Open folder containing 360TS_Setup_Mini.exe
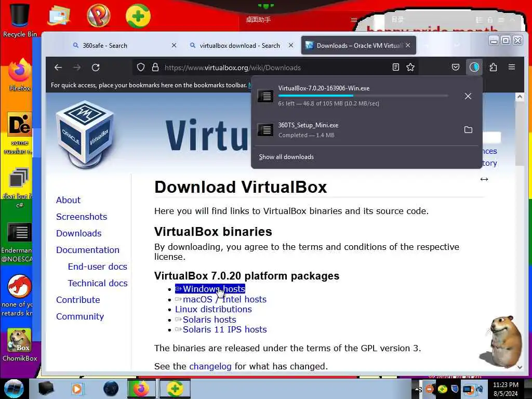Screen dimensions: 532x399 pos(468,129)
